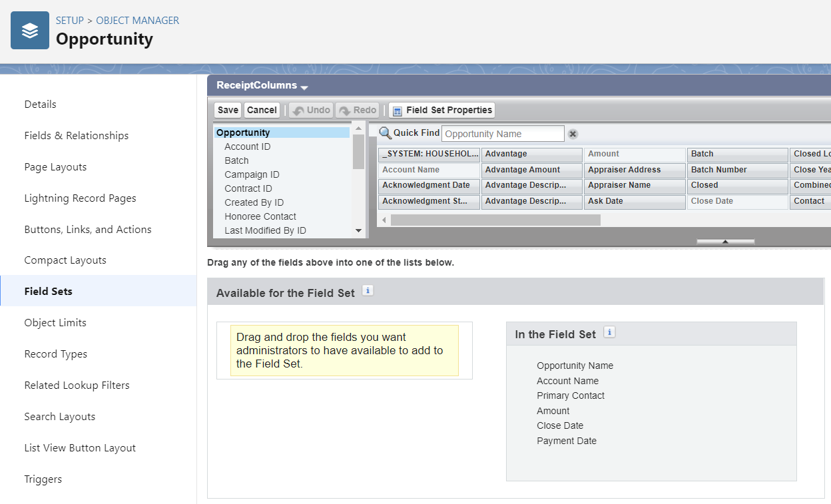Image resolution: width=831 pixels, height=504 pixels.
Task: Click the Redo button
Action: pos(358,110)
